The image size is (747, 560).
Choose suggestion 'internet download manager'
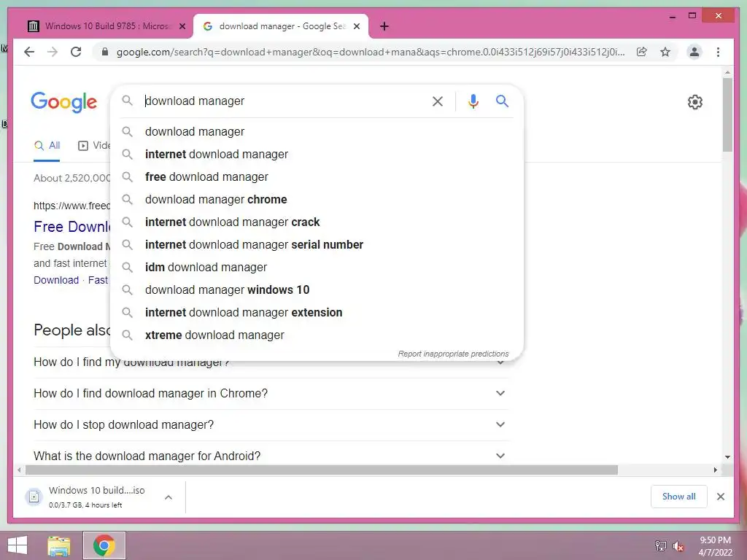(317, 155)
